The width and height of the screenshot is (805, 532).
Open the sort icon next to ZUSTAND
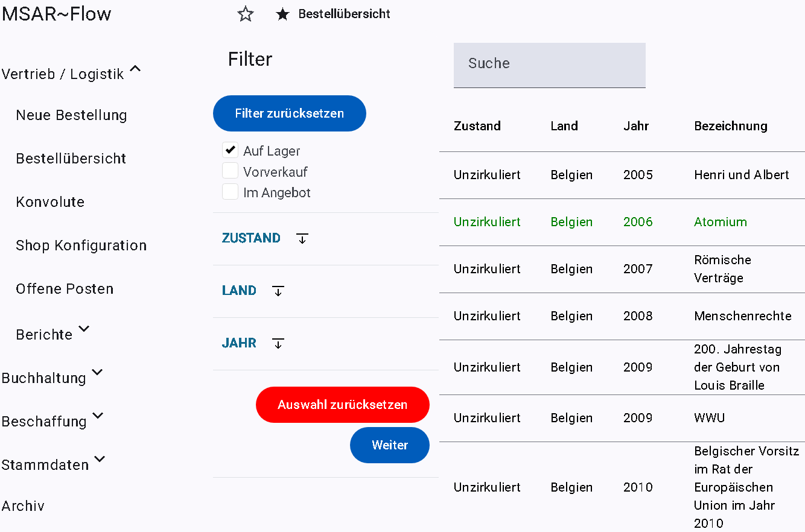point(302,238)
